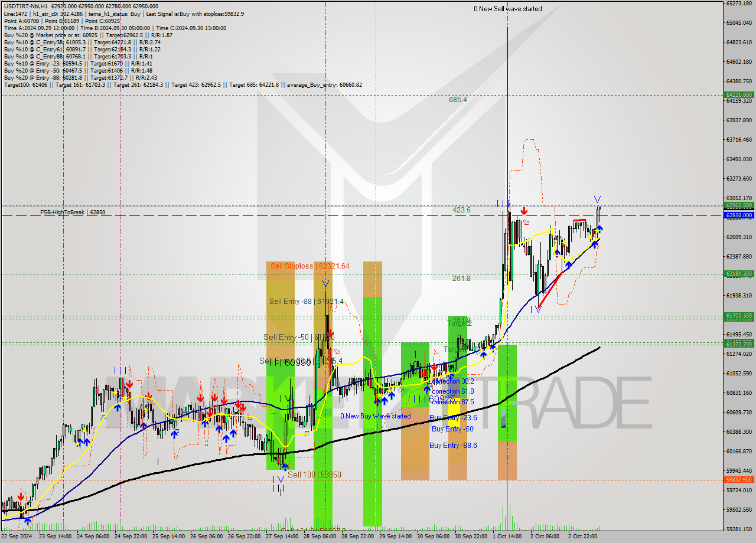Select the FSB-HighToBreak | 62850 label
Image resolution: width=756 pixels, height=543 pixels.
pyautogui.click(x=73, y=212)
